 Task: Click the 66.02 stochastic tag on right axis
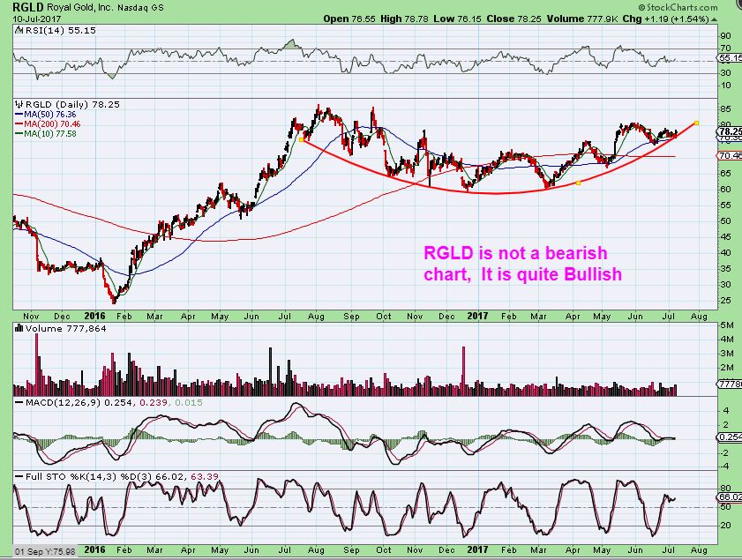click(x=730, y=497)
